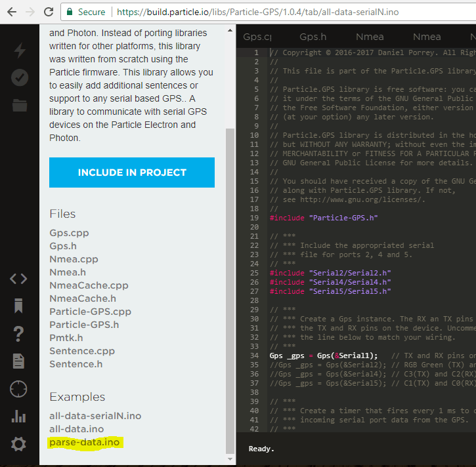Open Settings via the gear icon

tap(18, 444)
